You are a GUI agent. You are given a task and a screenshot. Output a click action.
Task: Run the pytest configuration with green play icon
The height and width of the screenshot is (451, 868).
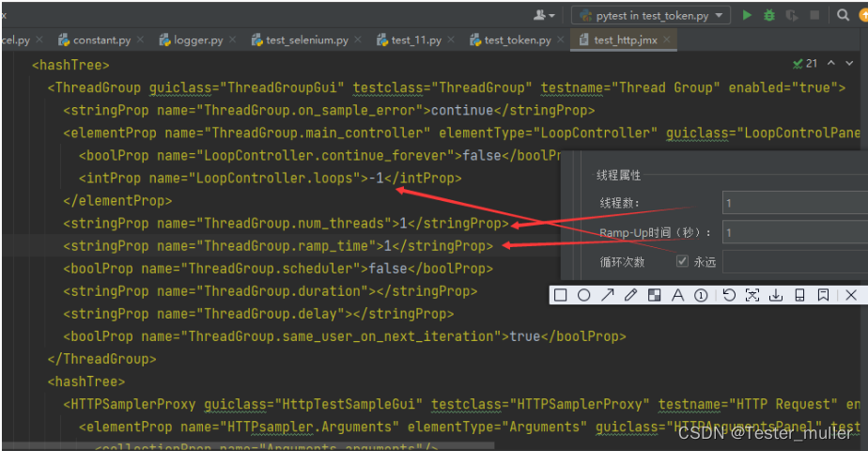[747, 15]
